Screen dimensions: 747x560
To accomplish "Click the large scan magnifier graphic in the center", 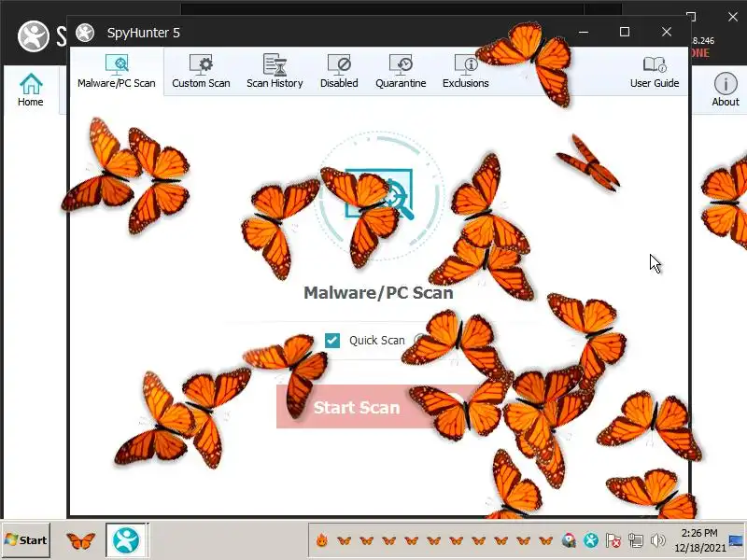I will point(380,196).
